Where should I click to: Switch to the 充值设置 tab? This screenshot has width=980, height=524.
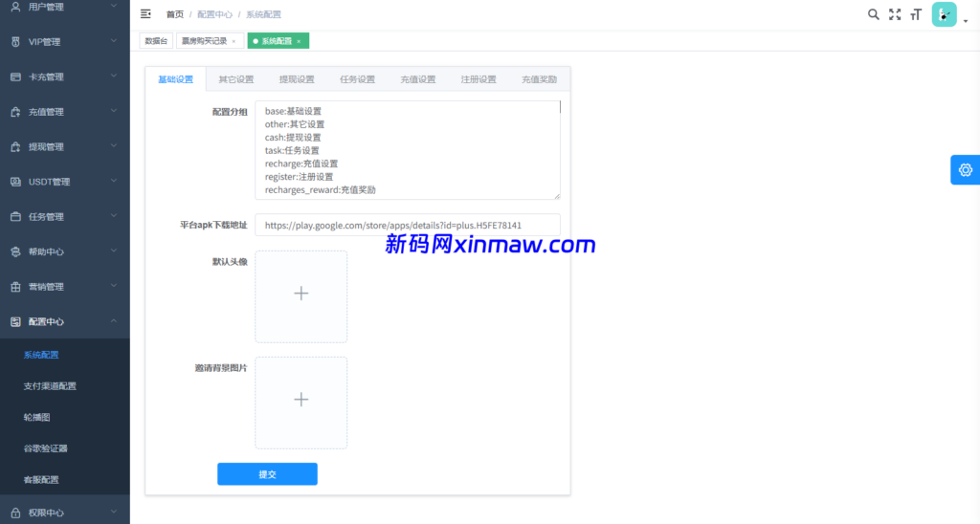coord(418,79)
